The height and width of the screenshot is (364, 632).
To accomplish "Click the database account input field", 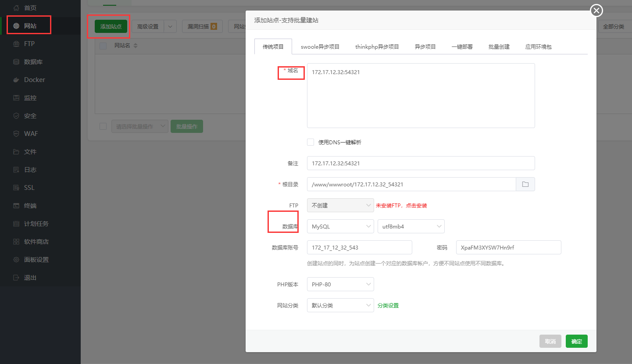I will 360,247.
